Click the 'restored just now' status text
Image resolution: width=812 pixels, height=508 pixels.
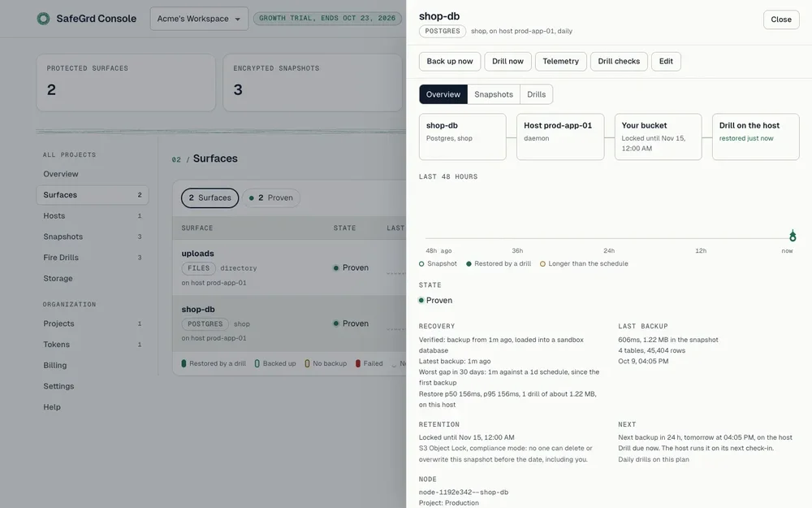(x=745, y=138)
